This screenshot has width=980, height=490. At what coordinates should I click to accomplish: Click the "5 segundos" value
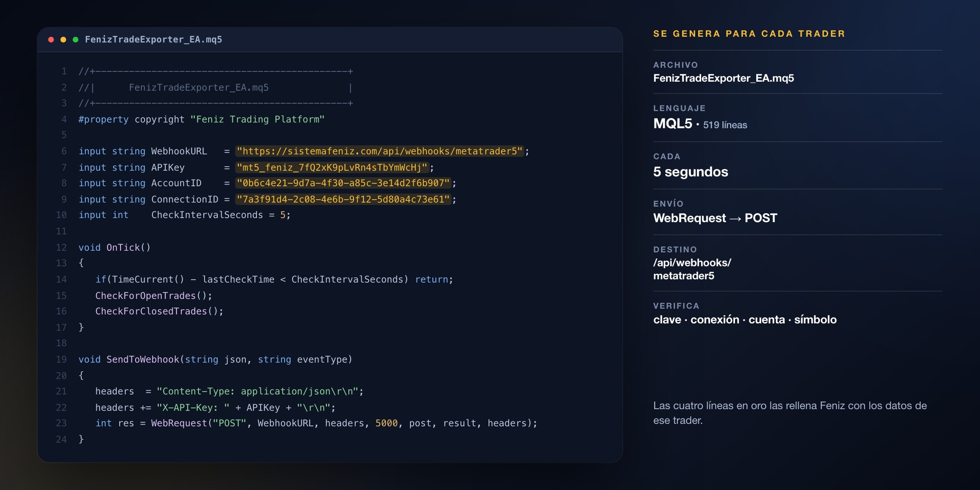690,172
